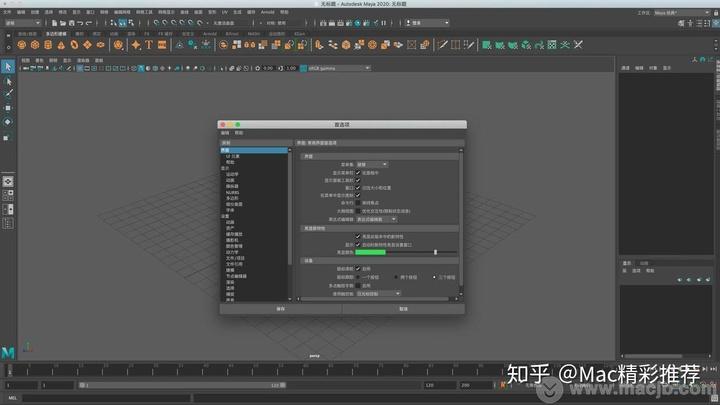Enable the unchecked Outliner option checkbox
This screenshot has height=405, width=720.
(358, 211)
